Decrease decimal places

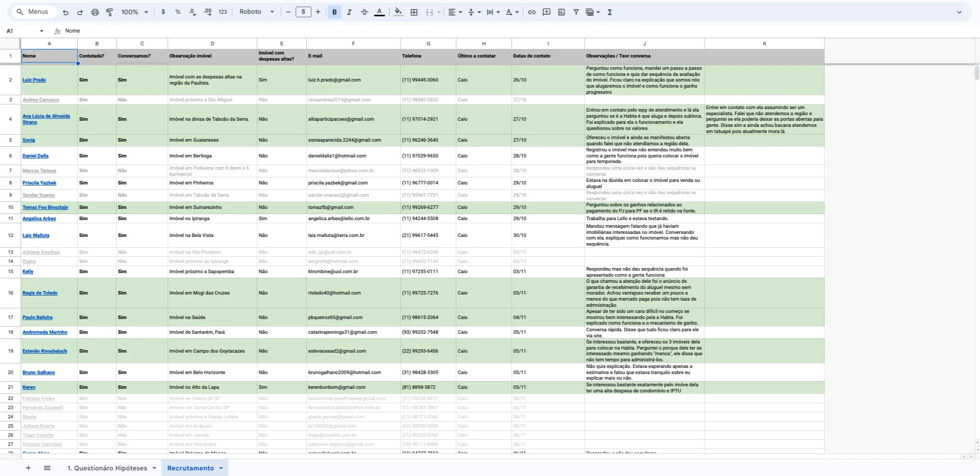tap(193, 12)
